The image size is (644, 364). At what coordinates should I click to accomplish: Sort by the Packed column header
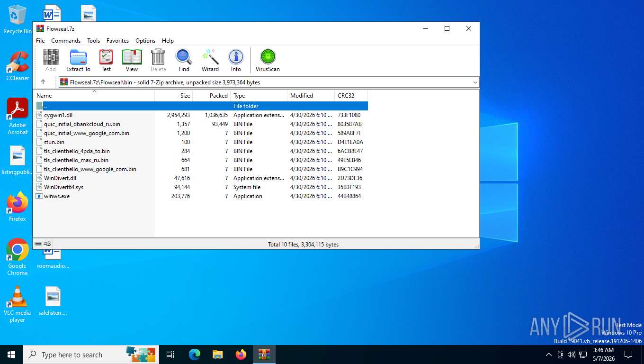[x=211, y=95]
